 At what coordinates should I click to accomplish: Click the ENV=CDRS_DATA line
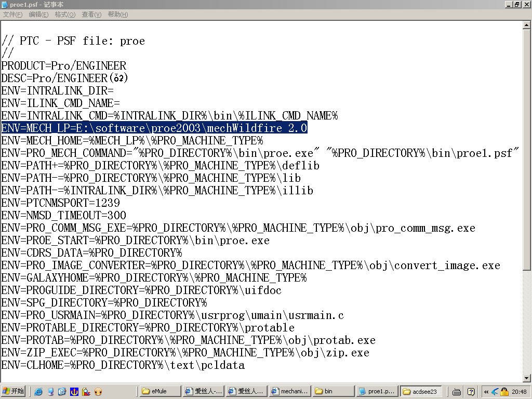(x=91, y=253)
